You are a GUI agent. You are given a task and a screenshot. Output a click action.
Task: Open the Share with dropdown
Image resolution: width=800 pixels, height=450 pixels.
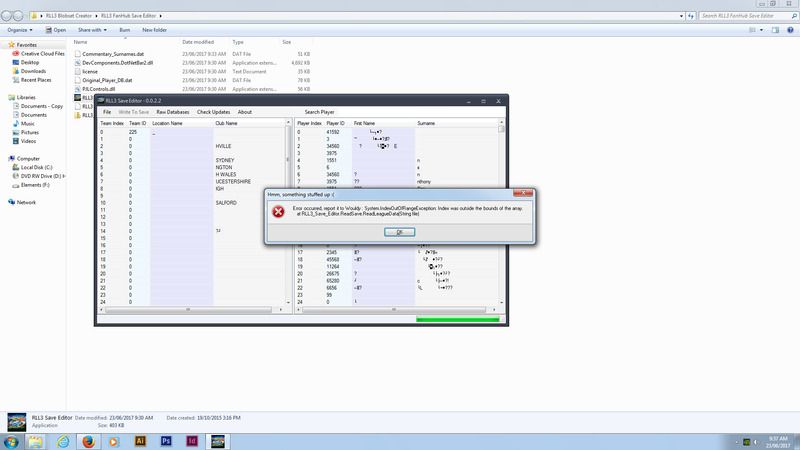tap(92, 30)
